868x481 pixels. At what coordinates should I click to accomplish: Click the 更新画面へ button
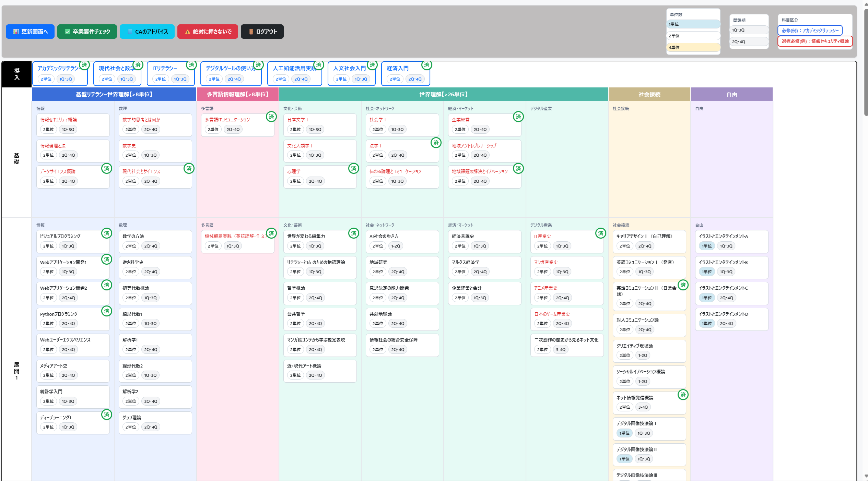click(30, 32)
